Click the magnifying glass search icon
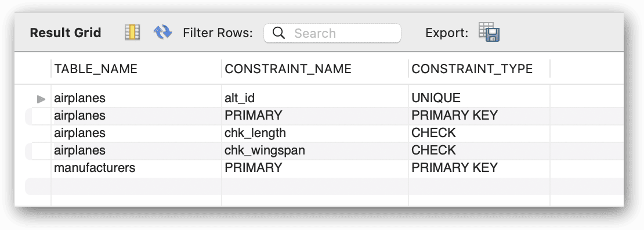Viewport: 644px width, 230px height. 278,33
